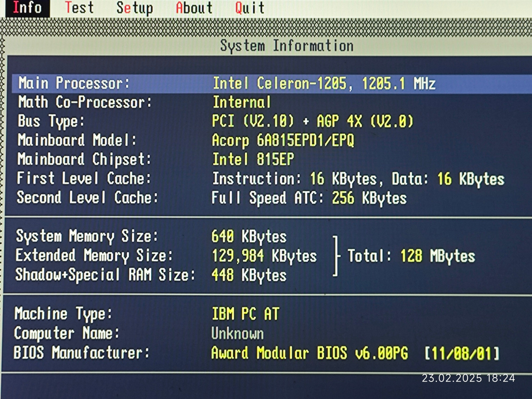This screenshot has width=532, height=399.
Task: Click the 'Internal' co-processor value
Action: (x=241, y=102)
